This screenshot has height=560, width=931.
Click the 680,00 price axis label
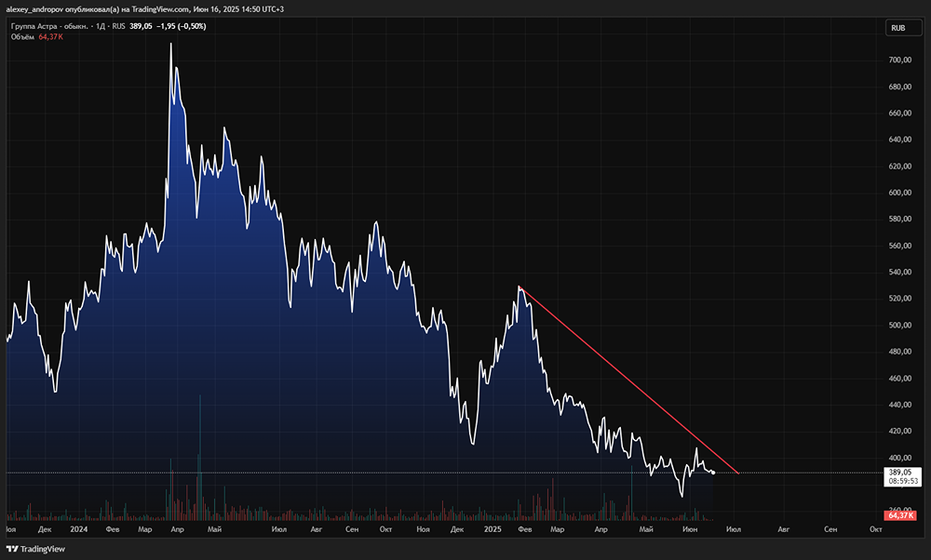(x=900, y=87)
